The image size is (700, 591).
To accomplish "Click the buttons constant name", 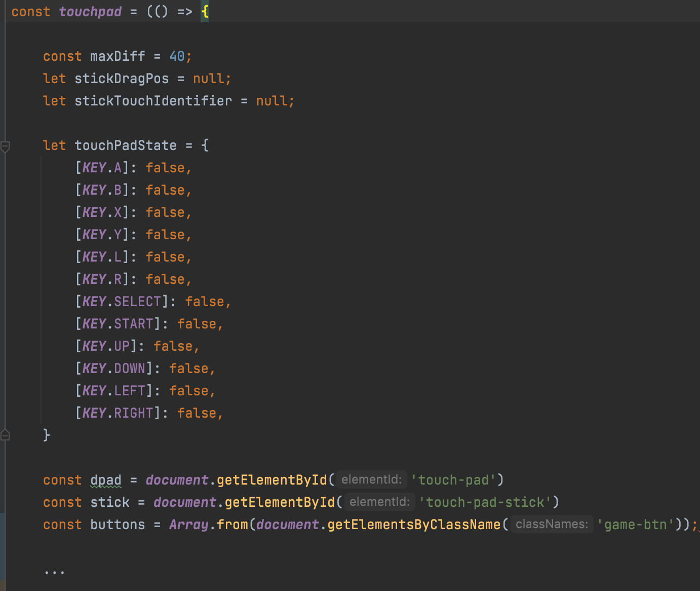I will [118, 525].
